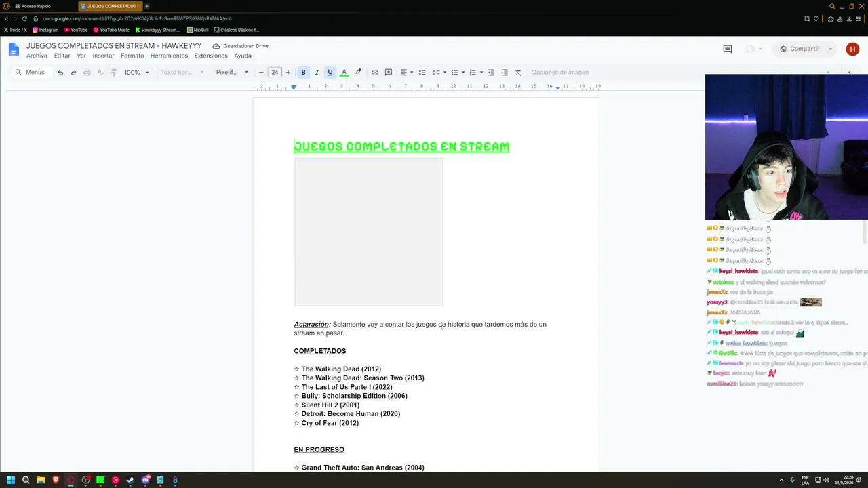868x488 pixels.
Task: Click the browser Back arrow
Action: [6, 19]
